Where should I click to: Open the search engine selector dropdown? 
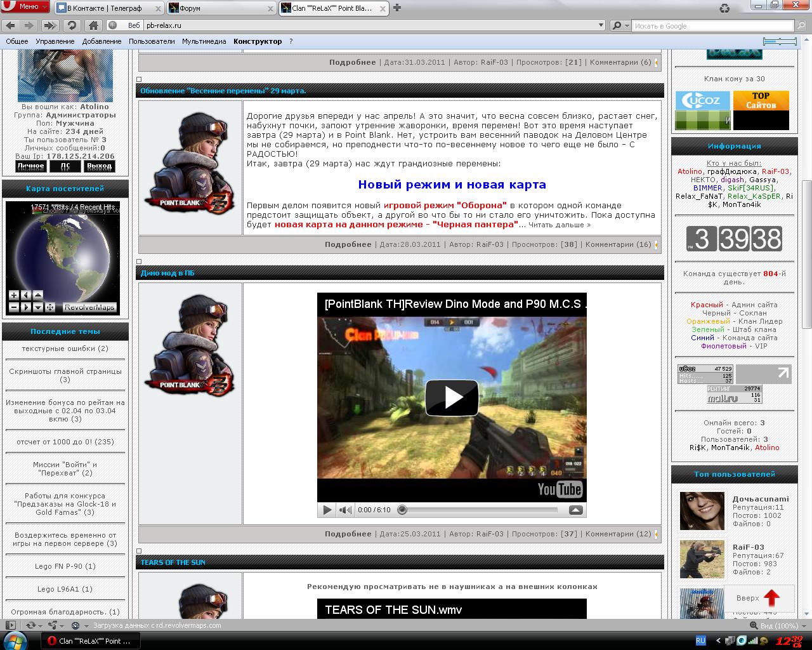(620, 26)
